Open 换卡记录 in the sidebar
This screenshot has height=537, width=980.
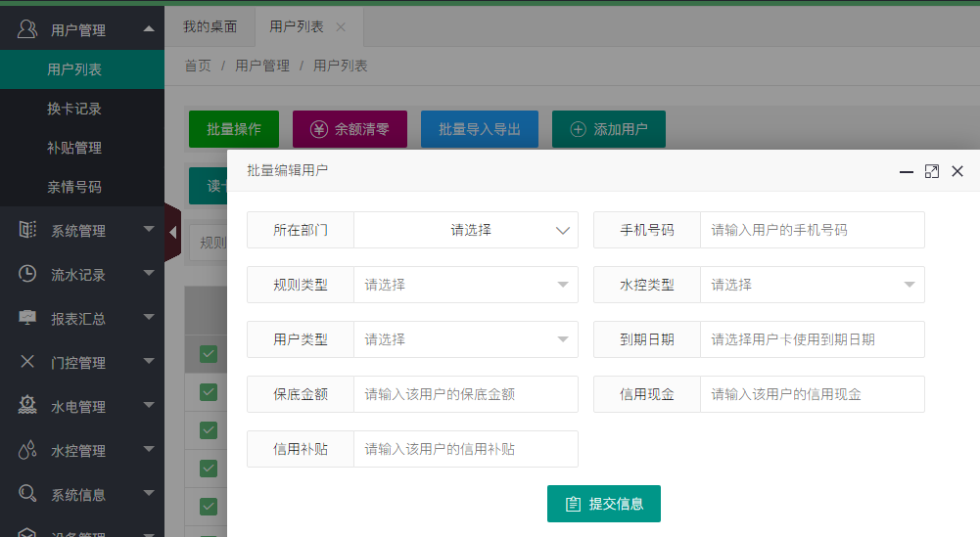click(74, 109)
